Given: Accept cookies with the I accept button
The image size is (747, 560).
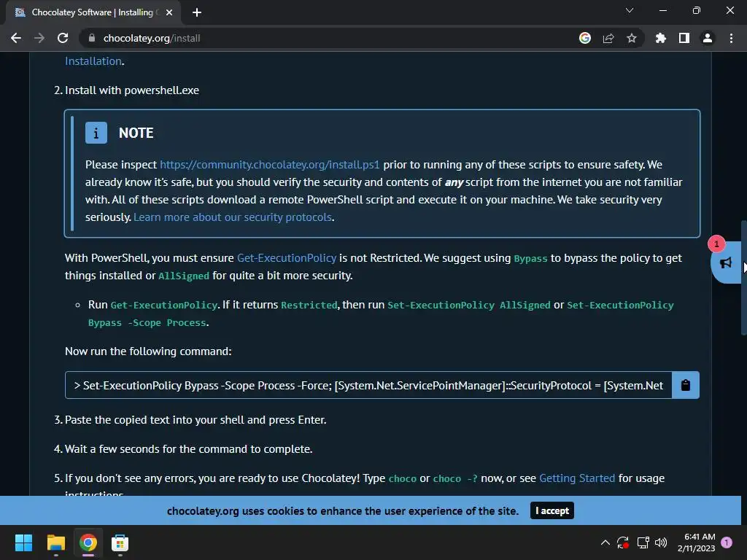Looking at the screenshot, I should click(x=551, y=510).
